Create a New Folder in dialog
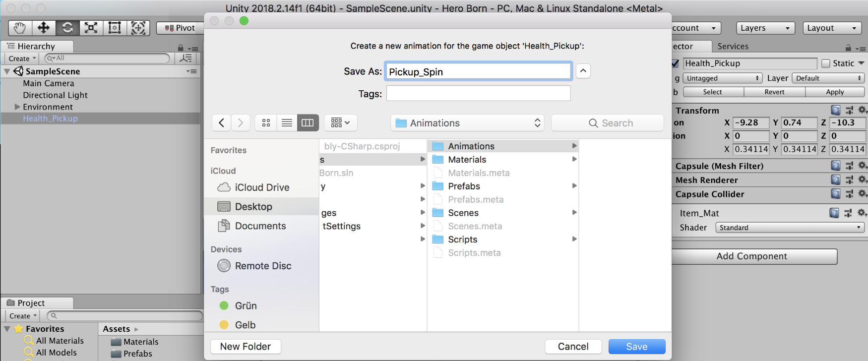The image size is (868, 361). click(246, 347)
